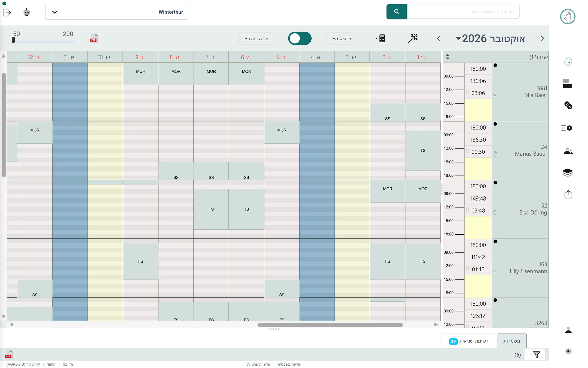Open the תצוגה יומית view dropdown
This screenshot has width=588, height=368.
256,39
